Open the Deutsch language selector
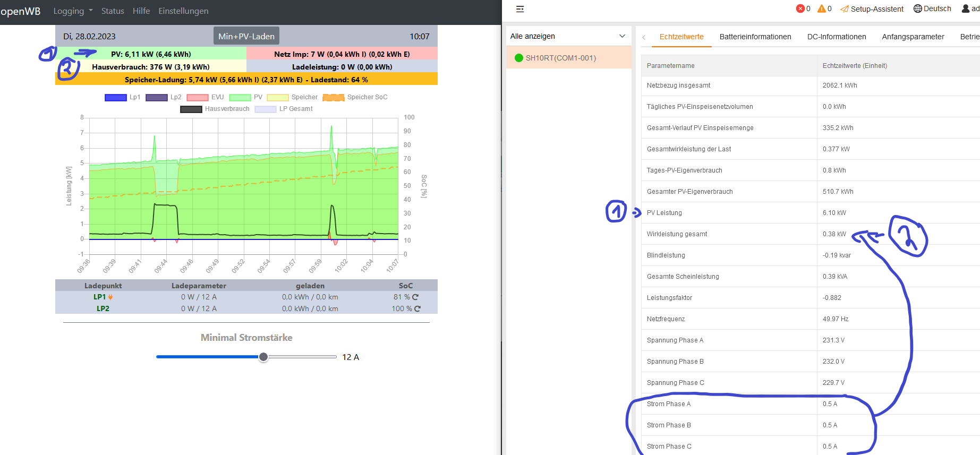Image resolution: width=980 pixels, height=455 pixels. pos(932,8)
